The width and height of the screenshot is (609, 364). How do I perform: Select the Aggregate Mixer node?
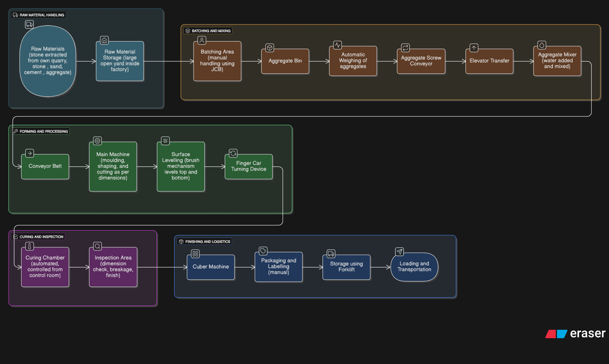click(557, 61)
